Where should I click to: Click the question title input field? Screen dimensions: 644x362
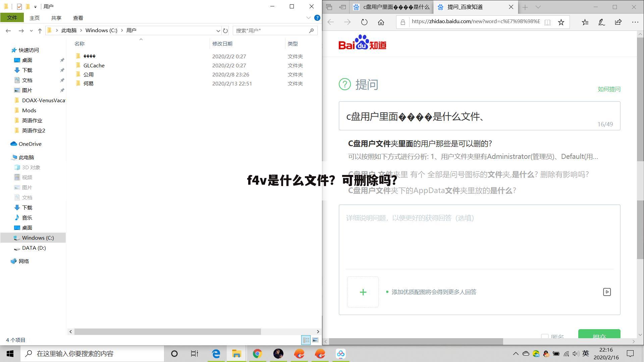[480, 116]
